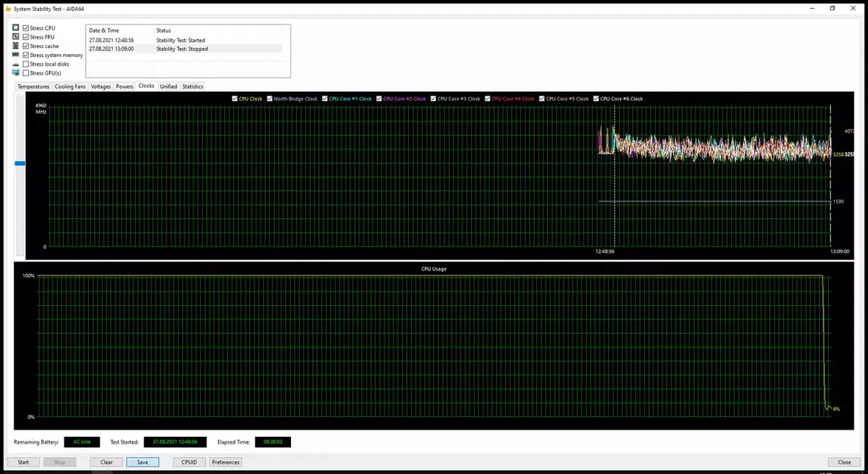The image size is (868, 474).
Task: Toggle the CPU Core #3 Clock checkbox
Action: (x=433, y=99)
